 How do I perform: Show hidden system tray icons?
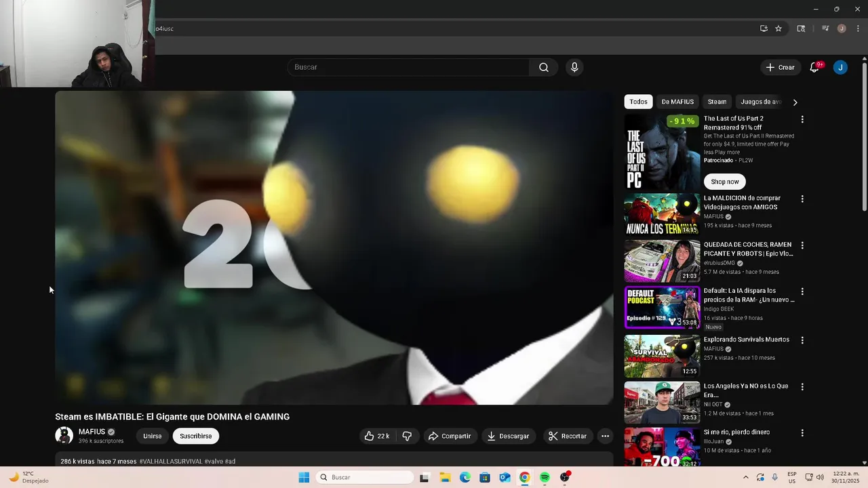pos(746,477)
